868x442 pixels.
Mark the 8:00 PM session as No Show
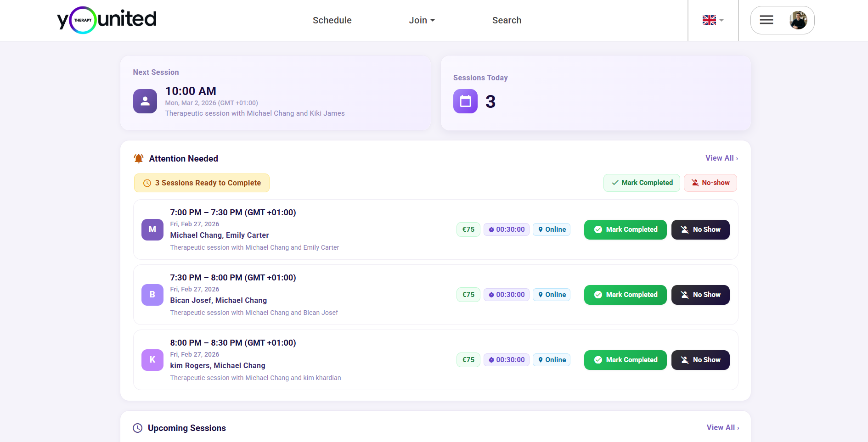700,360
